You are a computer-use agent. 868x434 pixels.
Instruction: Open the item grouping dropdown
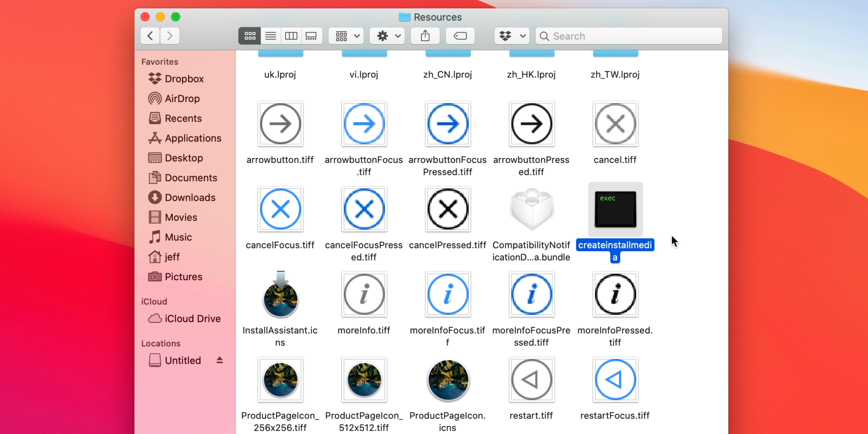[345, 36]
